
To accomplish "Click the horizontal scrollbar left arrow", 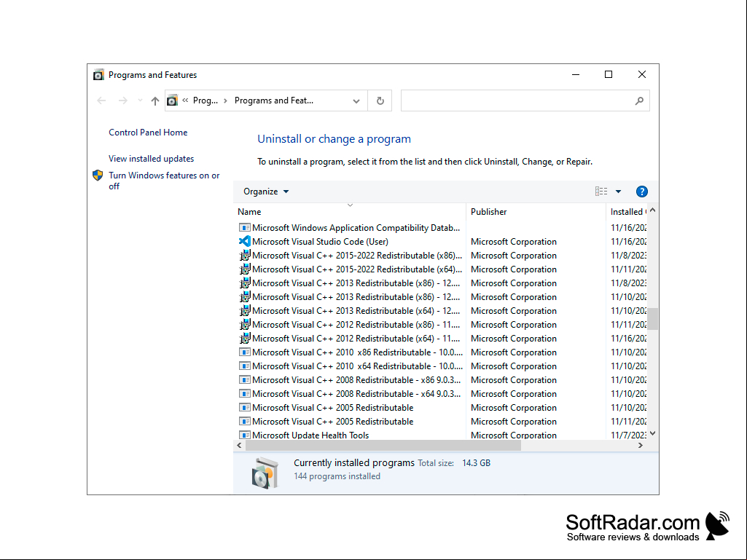I will pyautogui.click(x=239, y=445).
